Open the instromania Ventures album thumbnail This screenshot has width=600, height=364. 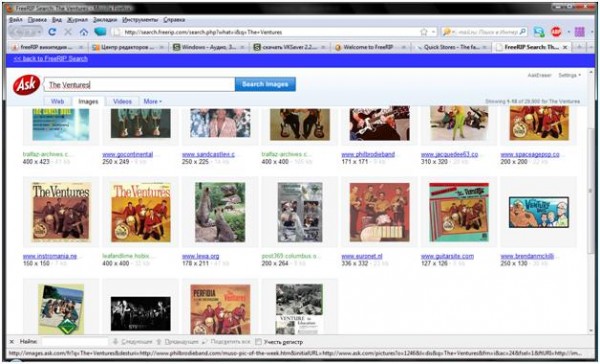coord(61,212)
